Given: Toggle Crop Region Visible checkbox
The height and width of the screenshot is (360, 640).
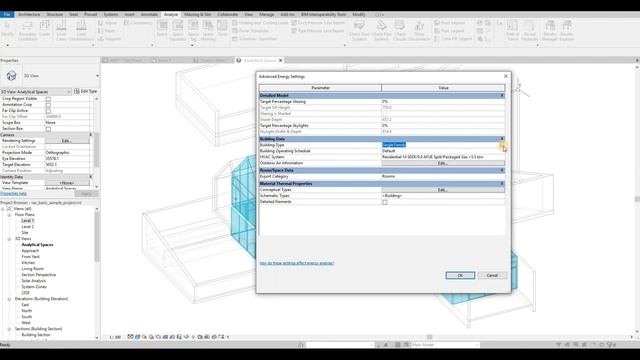Looking at the screenshot, I should click(48, 99).
